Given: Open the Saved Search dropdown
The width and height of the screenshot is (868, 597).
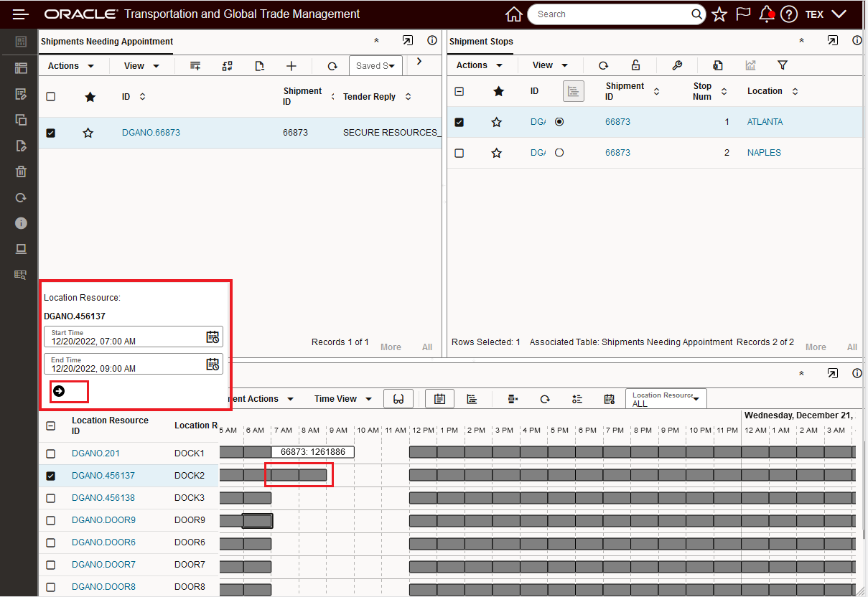Looking at the screenshot, I should (x=375, y=66).
